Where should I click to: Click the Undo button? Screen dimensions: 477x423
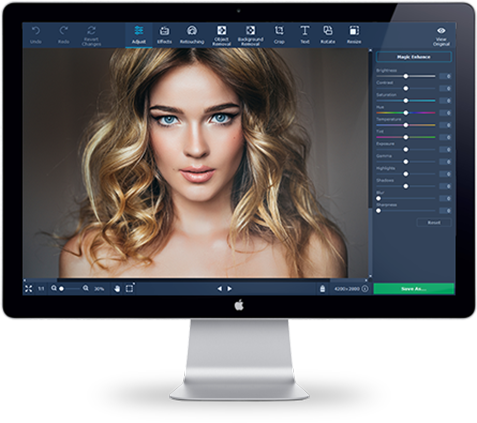(x=36, y=35)
